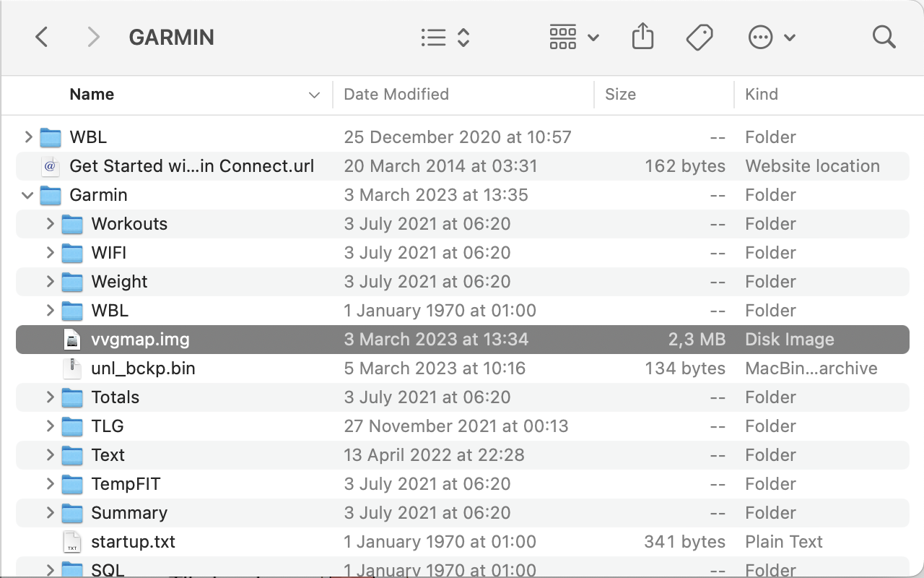This screenshot has width=924, height=578.
Task: Expand the Workouts folder
Action: coord(50,224)
